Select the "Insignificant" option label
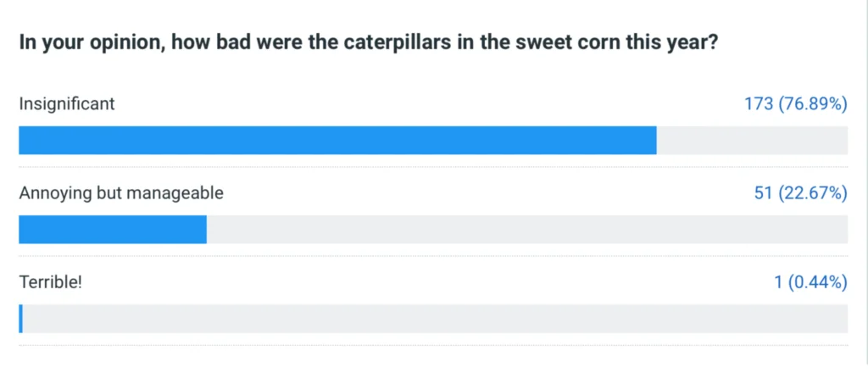868x373 pixels. tap(67, 104)
